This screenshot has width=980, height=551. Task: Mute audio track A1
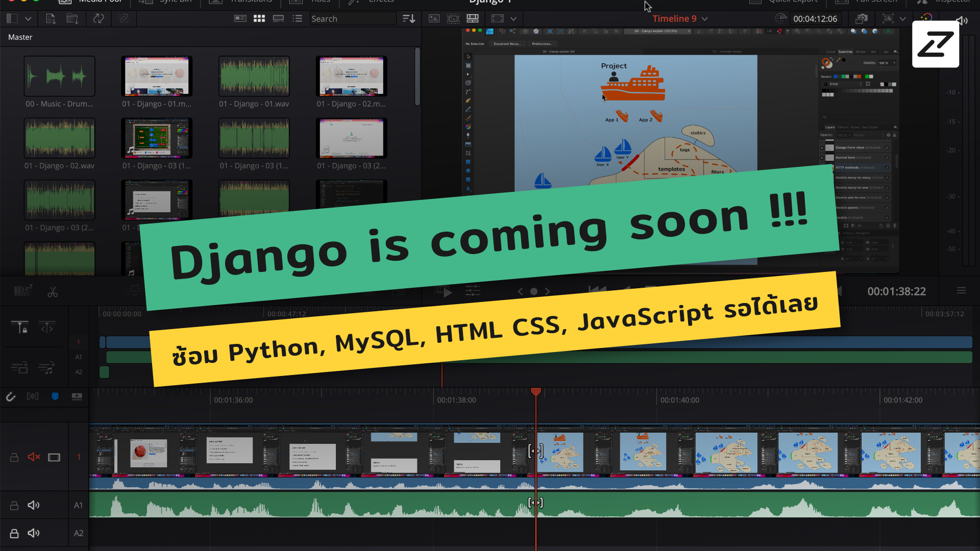pos(34,505)
